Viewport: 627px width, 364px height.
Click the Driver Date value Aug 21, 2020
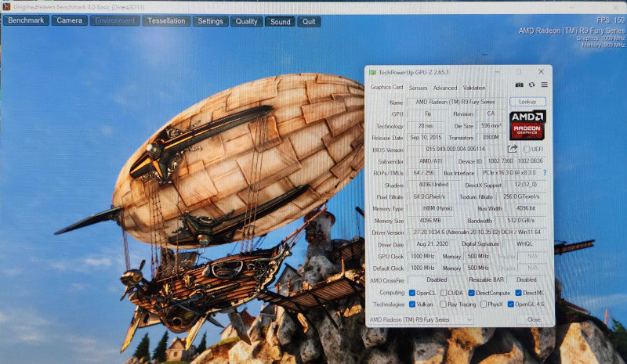pos(432,244)
